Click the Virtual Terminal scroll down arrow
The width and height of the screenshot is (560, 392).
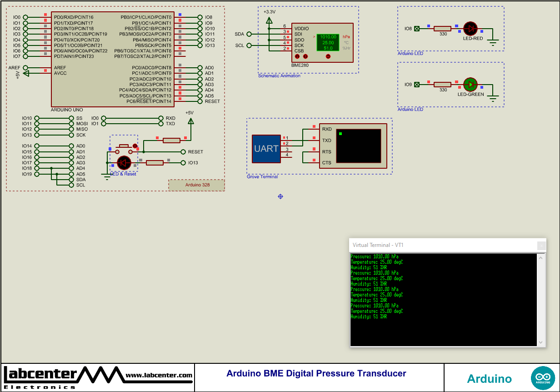coord(541,342)
